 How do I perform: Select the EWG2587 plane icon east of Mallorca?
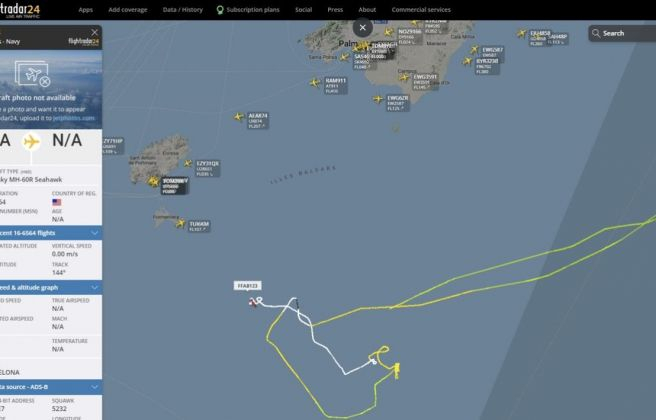pyautogui.click(x=474, y=50)
